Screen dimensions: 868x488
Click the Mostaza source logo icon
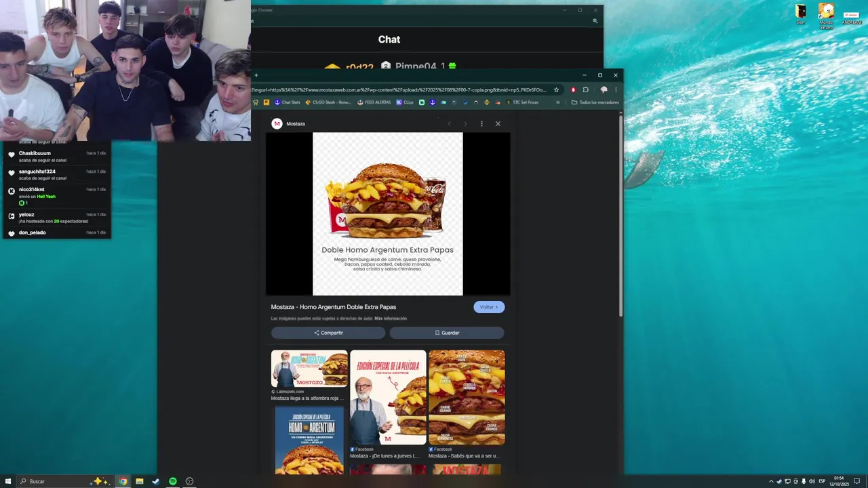(x=277, y=123)
